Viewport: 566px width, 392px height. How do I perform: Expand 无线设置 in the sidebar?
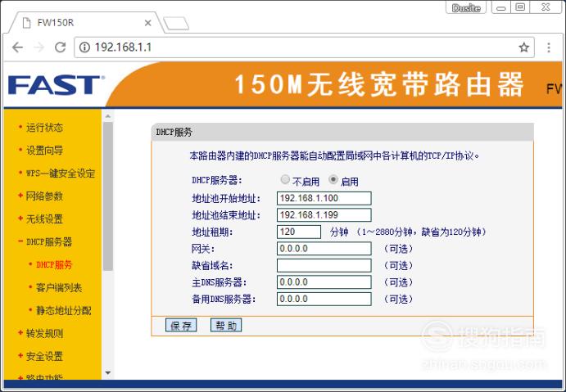click(44, 219)
